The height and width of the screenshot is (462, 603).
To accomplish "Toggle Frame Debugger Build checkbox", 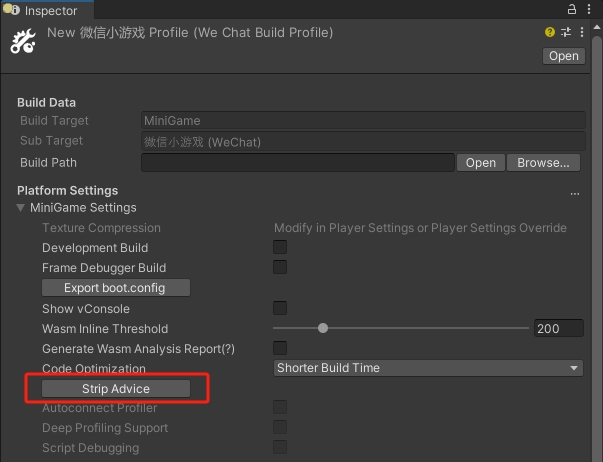I will point(280,267).
